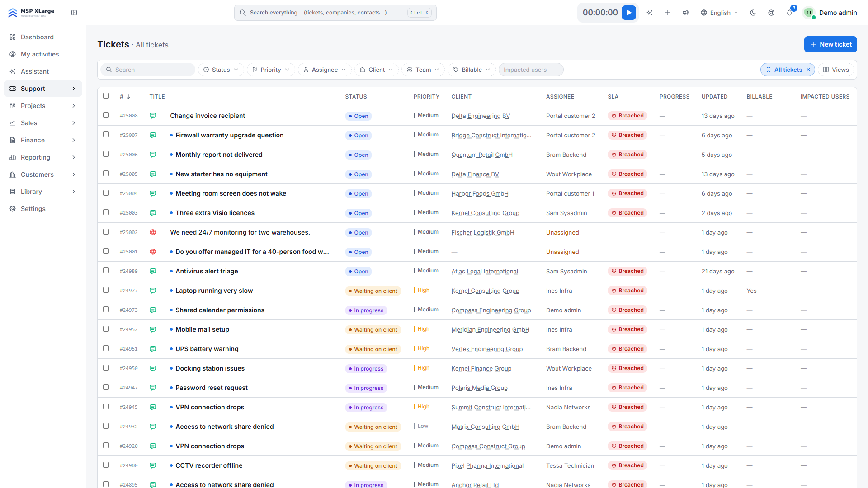Open notifications bell icon
Screen dimensions: 868x488
click(x=789, y=13)
